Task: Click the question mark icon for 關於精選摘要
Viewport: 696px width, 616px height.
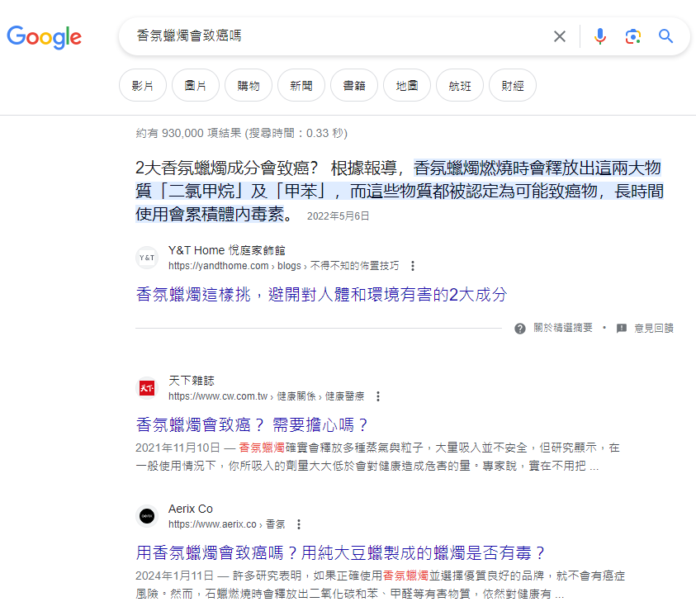Action: [x=520, y=329]
